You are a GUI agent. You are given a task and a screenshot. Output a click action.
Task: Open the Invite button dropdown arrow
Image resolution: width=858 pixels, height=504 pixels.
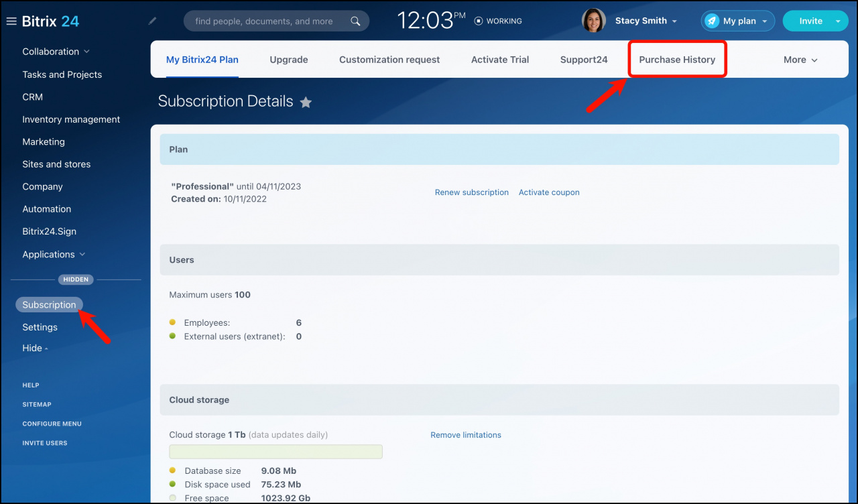tap(838, 21)
